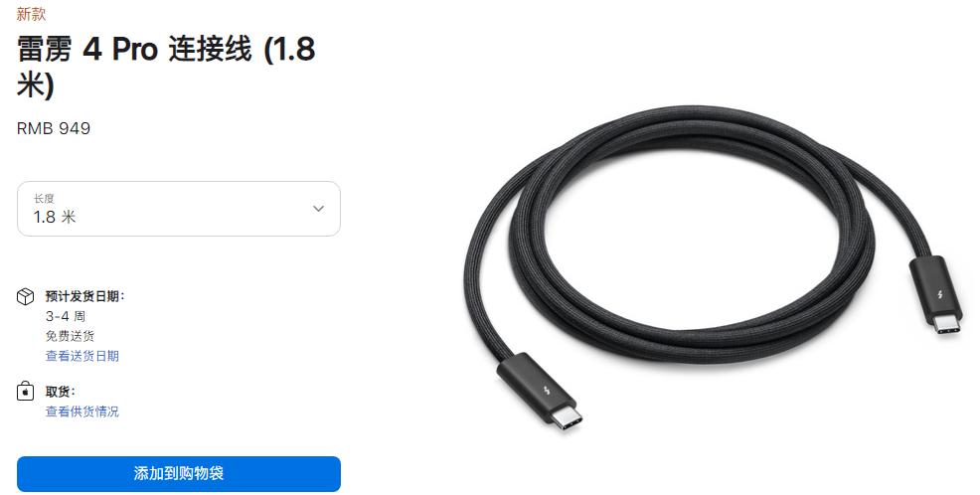The image size is (980, 495).
Task: Expand the 长度 dropdown chevron arrow
Action: (x=318, y=209)
